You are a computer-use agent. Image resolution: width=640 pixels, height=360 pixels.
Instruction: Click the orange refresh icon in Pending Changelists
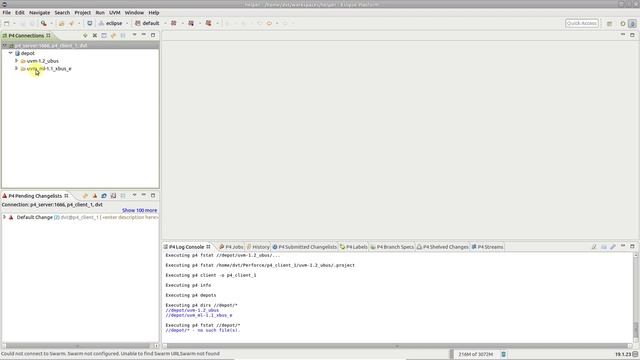click(85, 196)
